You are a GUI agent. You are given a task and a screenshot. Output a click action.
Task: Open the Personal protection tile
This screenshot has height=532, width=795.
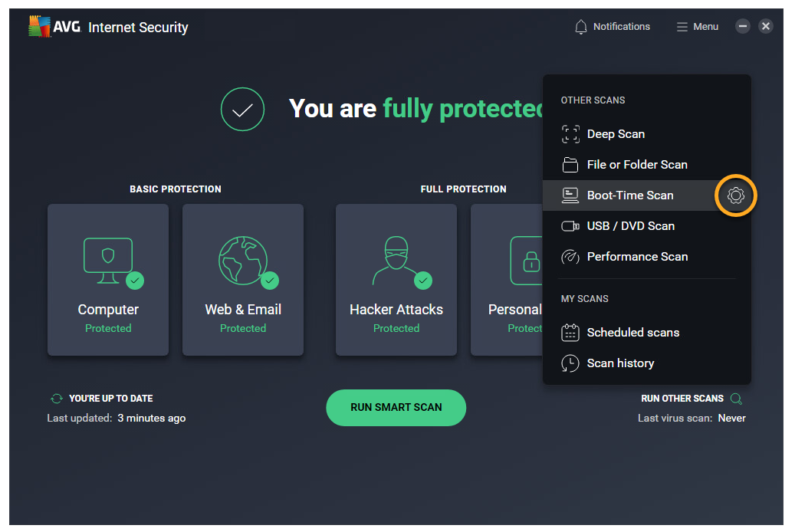[507, 280]
